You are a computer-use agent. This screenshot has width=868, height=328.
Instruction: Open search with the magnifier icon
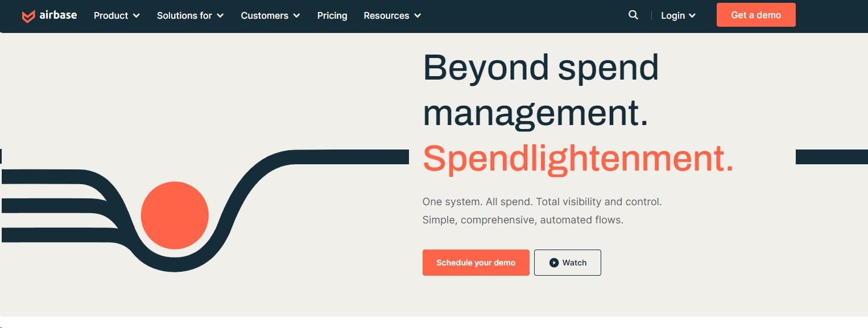pyautogui.click(x=633, y=15)
